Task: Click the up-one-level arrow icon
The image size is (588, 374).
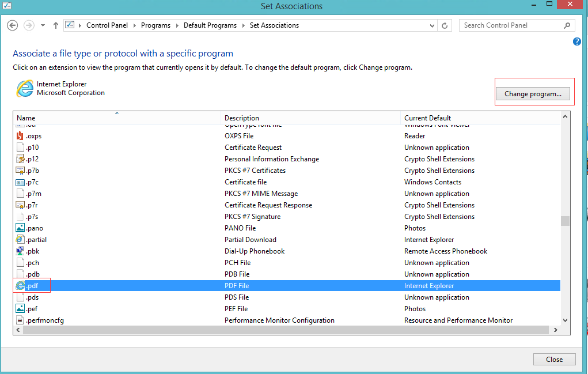Action: click(56, 25)
